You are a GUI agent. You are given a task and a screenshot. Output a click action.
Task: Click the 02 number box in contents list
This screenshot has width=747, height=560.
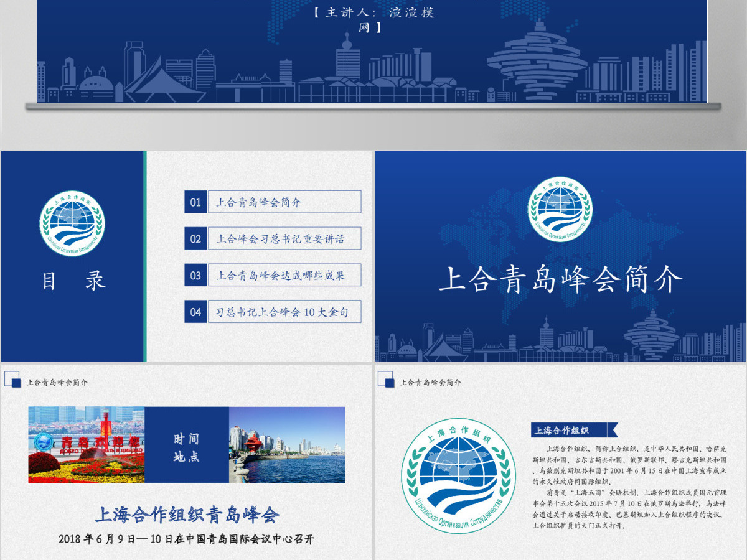[195, 239]
